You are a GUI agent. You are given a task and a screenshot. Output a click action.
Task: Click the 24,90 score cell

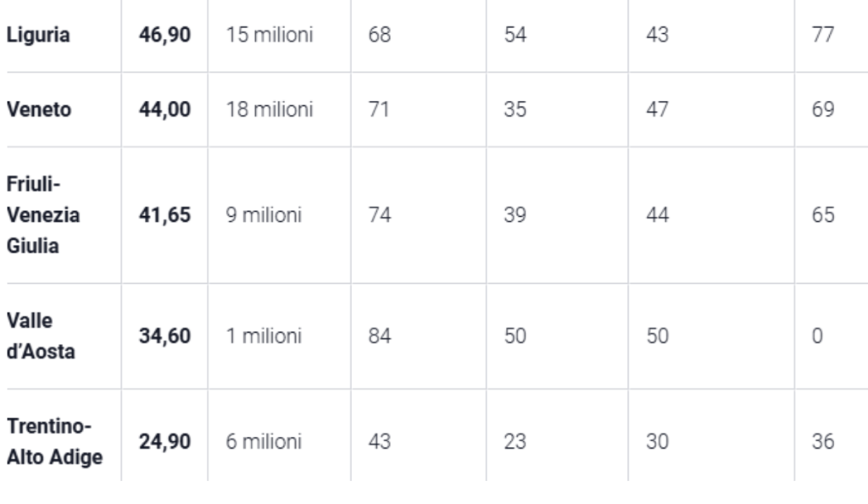tap(164, 442)
